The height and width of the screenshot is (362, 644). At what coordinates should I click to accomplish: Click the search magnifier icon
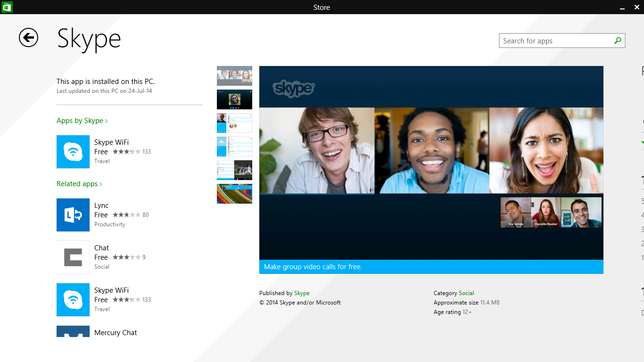[x=618, y=41]
